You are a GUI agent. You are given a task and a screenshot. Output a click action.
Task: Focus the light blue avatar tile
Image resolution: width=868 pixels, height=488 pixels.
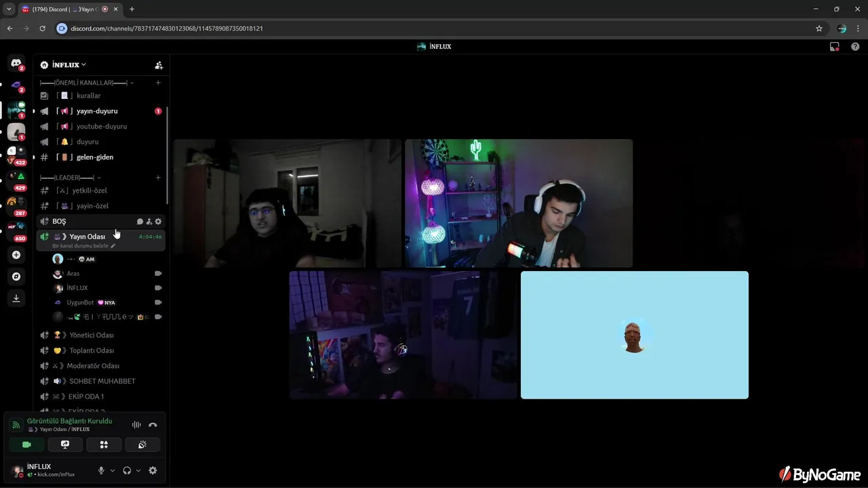635,335
